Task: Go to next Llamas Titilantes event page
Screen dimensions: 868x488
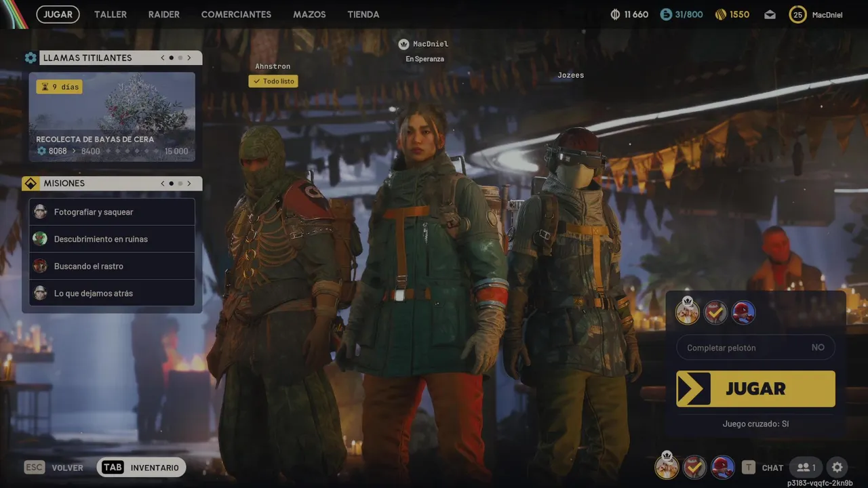Action: [x=189, y=58]
